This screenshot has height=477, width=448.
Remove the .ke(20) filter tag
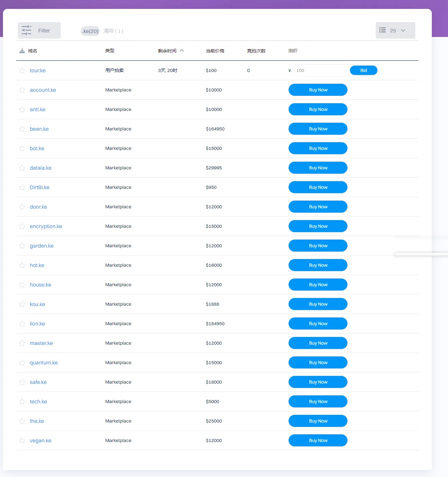tap(90, 31)
